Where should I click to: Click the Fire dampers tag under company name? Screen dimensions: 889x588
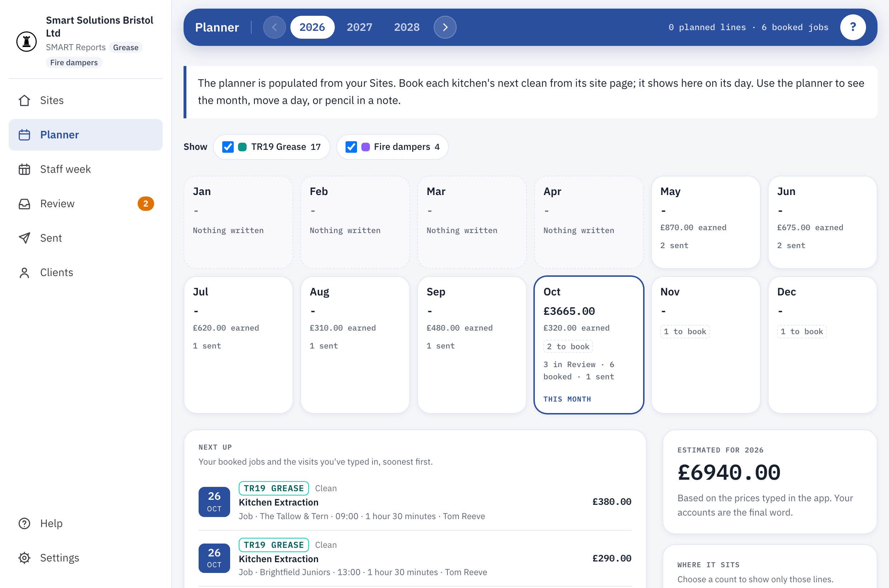click(x=74, y=63)
